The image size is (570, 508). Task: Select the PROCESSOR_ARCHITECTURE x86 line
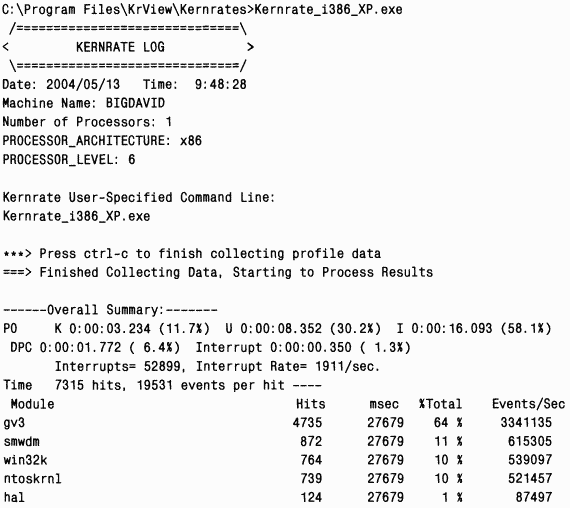coord(102,141)
